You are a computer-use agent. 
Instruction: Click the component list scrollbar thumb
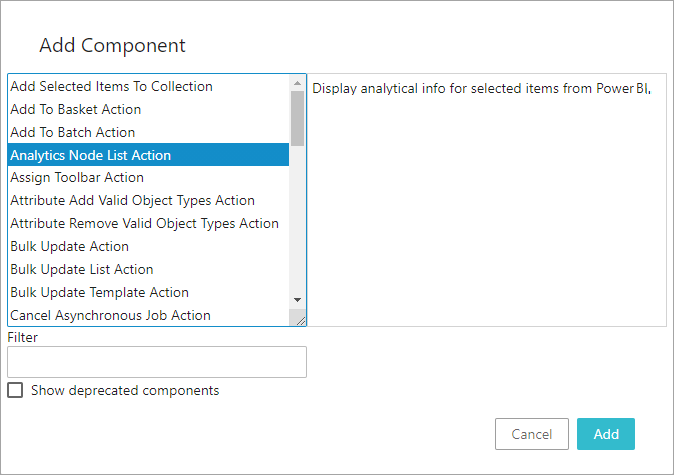pyautogui.click(x=297, y=118)
